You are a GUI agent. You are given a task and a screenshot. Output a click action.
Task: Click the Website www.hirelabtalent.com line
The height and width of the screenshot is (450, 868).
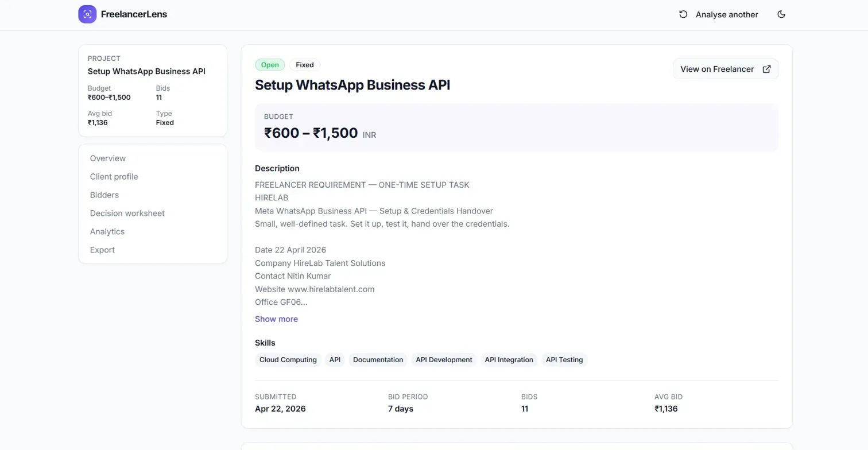pyautogui.click(x=315, y=289)
